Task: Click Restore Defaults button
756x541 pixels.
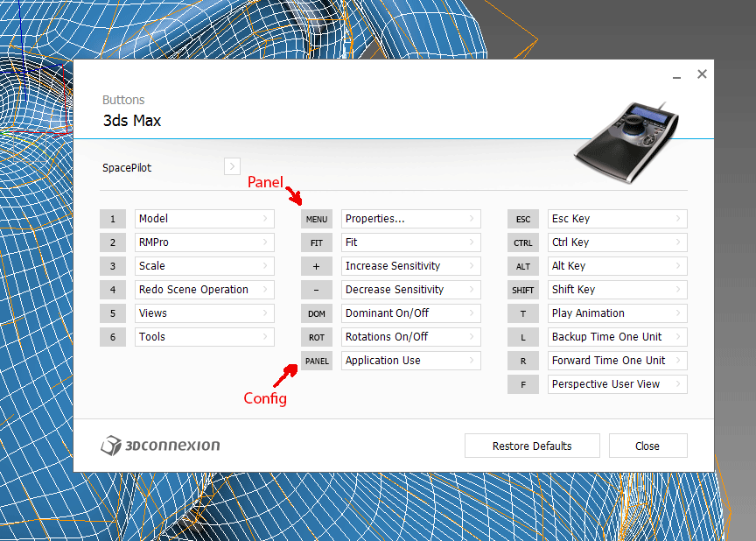Action: click(x=532, y=446)
